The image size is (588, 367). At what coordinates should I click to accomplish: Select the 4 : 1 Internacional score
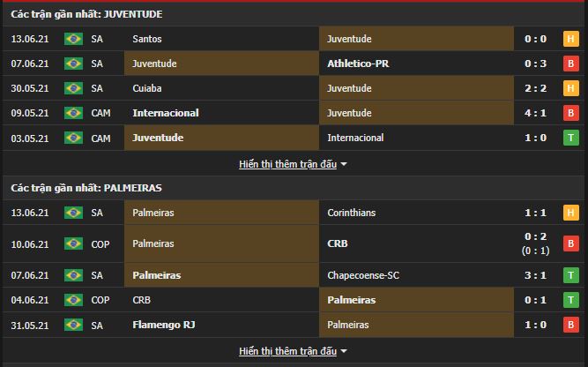pos(538,113)
